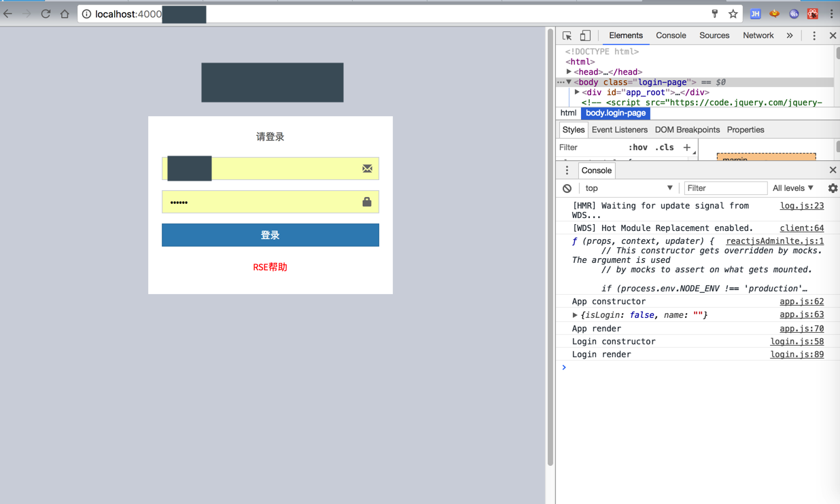
Task: Close the DevTools panel
Action: [x=833, y=35]
